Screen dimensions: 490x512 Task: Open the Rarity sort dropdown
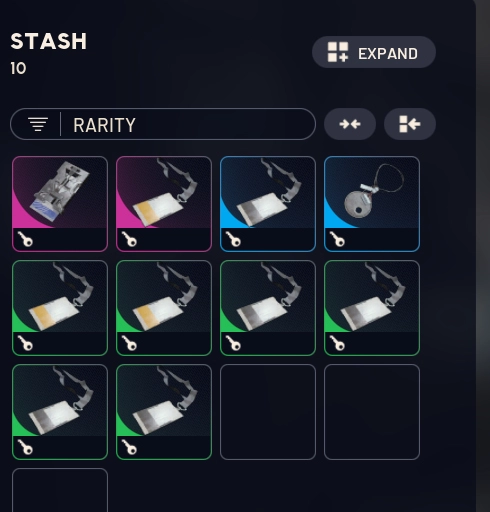pos(163,124)
